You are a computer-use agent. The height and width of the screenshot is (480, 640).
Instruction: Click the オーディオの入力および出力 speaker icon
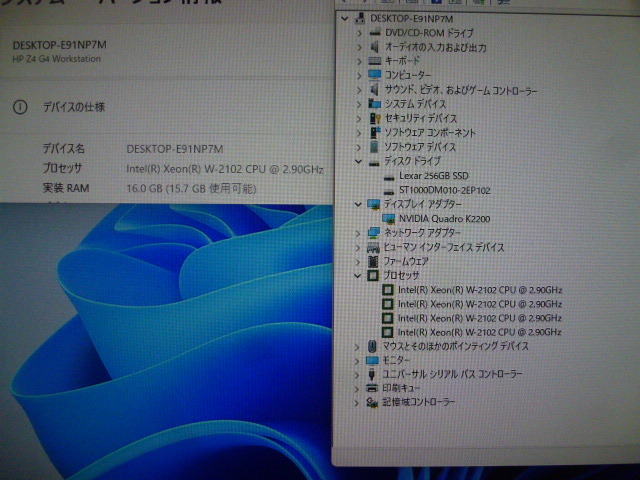click(x=375, y=47)
